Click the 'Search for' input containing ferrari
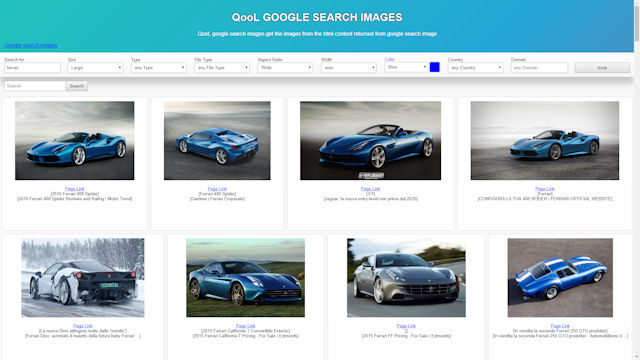Image resolution: width=640 pixels, height=360 pixels. [x=32, y=68]
